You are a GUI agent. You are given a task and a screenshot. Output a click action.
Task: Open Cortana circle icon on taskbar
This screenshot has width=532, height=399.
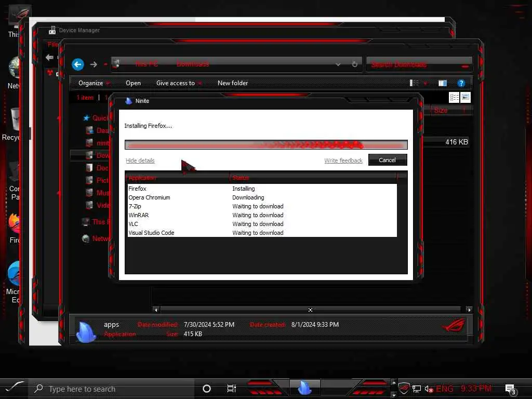(x=206, y=389)
